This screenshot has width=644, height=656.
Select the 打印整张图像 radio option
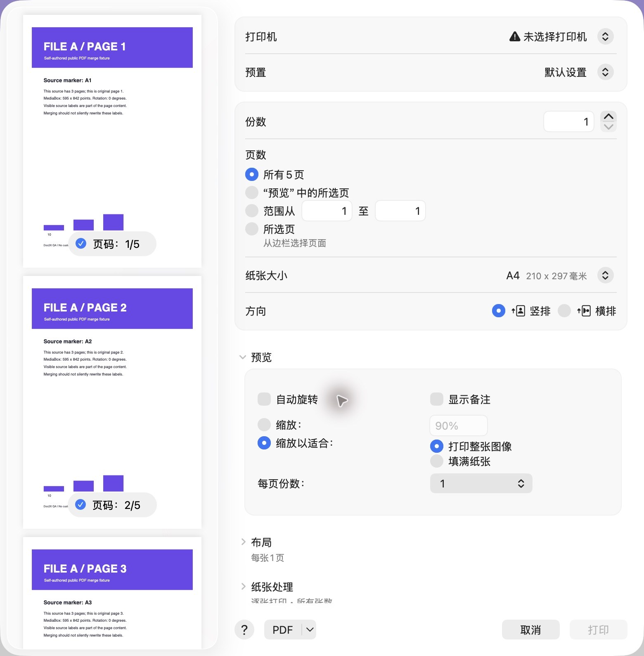click(437, 446)
